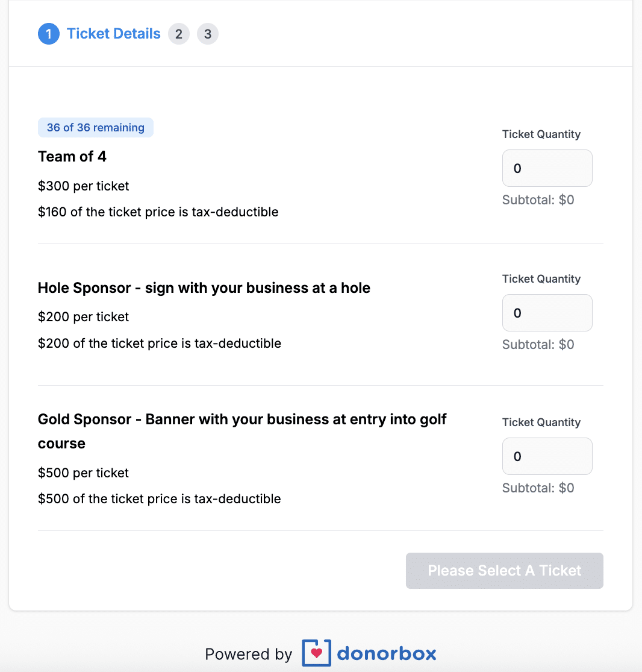
Task: Click the Powered by text
Action: coord(248,655)
